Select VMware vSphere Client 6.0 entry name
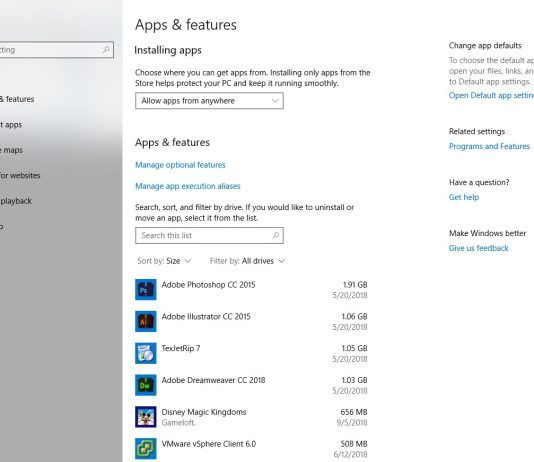 208,444
